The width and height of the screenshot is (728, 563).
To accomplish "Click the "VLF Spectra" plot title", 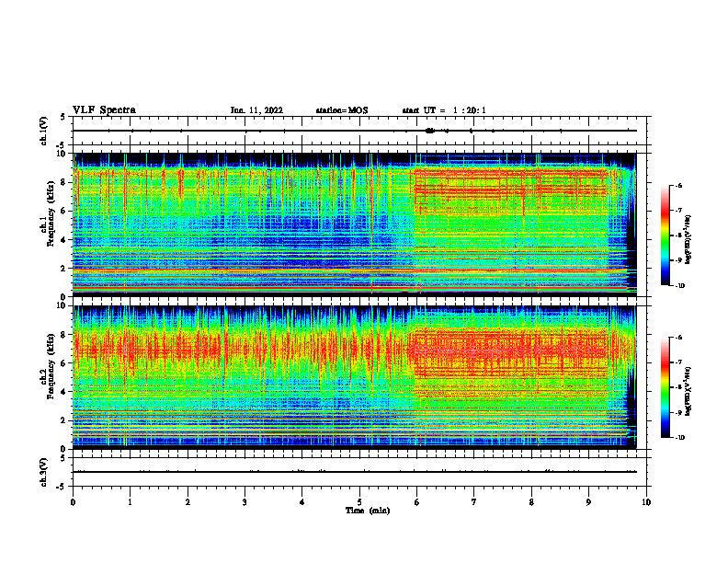I will click(x=104, y=110).
